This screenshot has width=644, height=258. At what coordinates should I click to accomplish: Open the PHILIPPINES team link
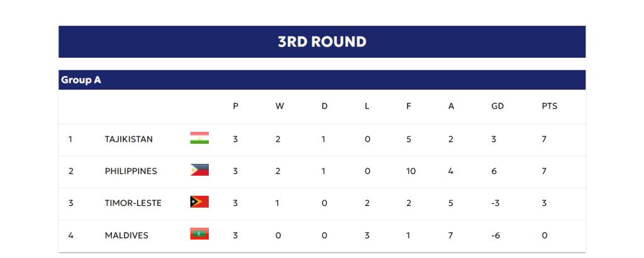click(x=131, y=171)
